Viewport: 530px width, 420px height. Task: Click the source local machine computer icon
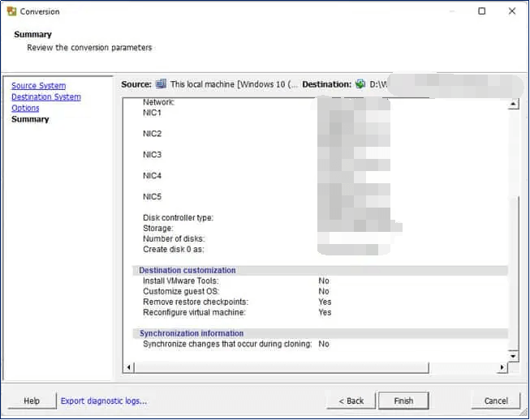(x=161, y=84)
